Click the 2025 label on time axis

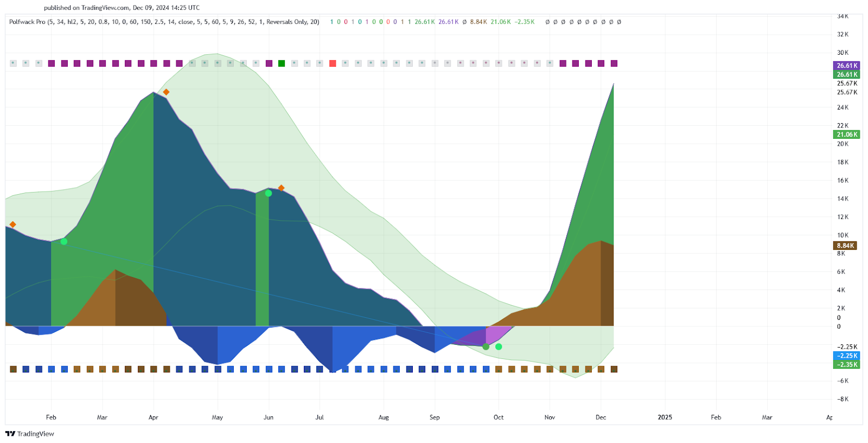(665, 417)
